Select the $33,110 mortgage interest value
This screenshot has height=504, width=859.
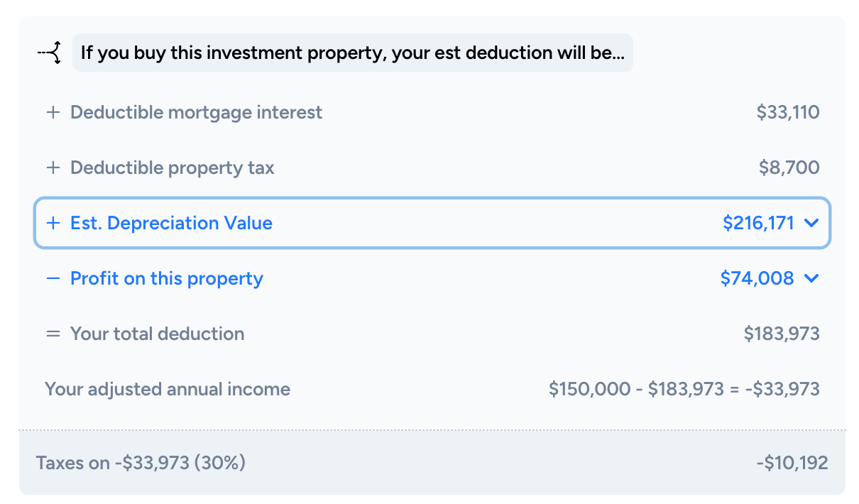[x=789, y=111]
